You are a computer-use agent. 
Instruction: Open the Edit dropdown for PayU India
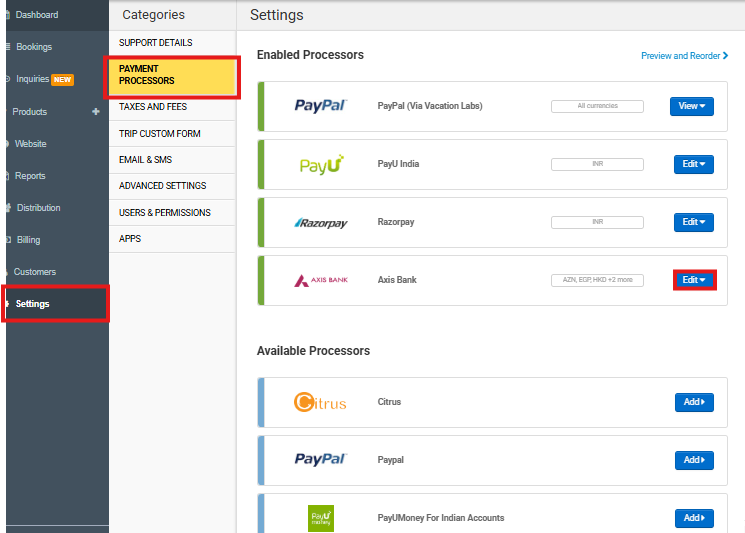(x=693, y=164)
